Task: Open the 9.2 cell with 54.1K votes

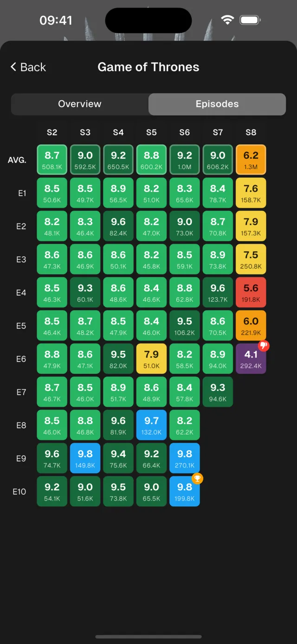Action: click(52, 492)
